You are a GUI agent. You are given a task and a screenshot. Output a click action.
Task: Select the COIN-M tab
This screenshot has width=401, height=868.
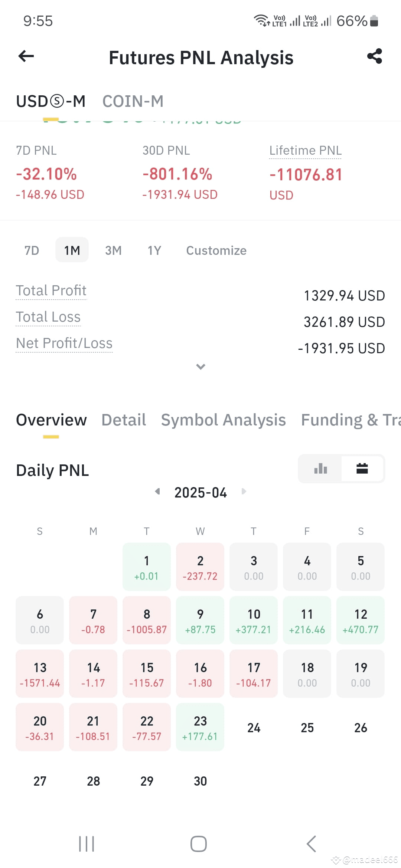[133, 101]
